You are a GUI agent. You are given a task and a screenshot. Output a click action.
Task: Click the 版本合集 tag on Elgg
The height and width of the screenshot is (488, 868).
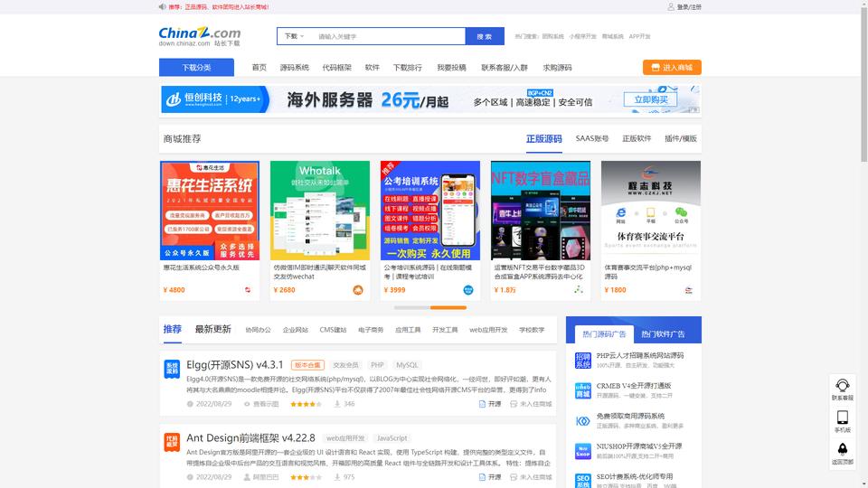[307, 365]
